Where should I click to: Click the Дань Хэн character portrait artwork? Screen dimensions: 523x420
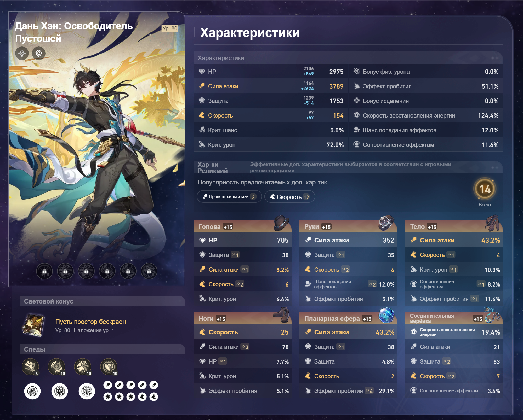pyautogui.click(x=97, y=149)
